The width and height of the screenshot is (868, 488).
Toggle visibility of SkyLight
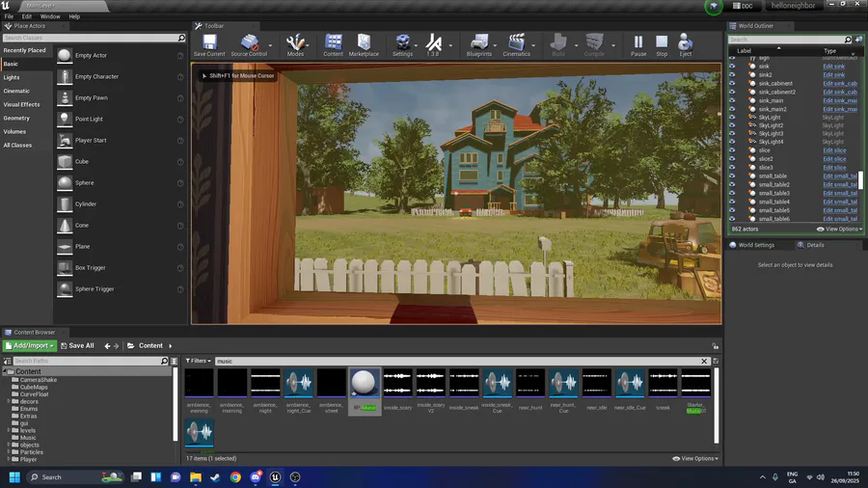[x=732, y=118]
